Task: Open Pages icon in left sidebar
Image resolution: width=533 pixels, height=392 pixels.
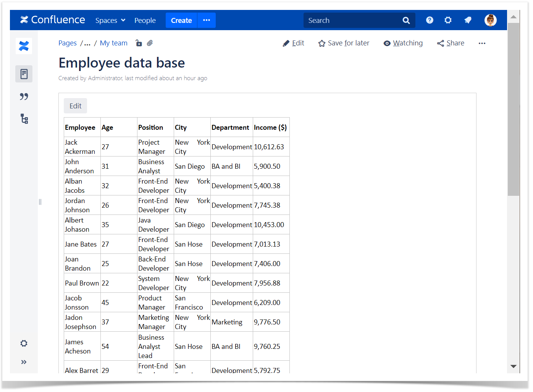Action: point(24,74)
